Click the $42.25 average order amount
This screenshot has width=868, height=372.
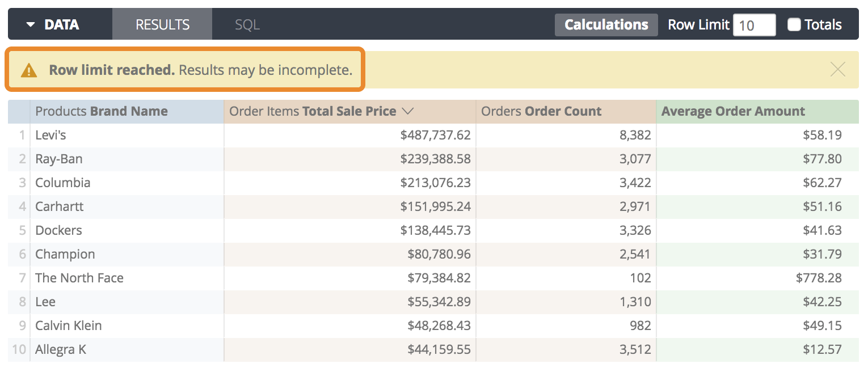coord(822,302)
